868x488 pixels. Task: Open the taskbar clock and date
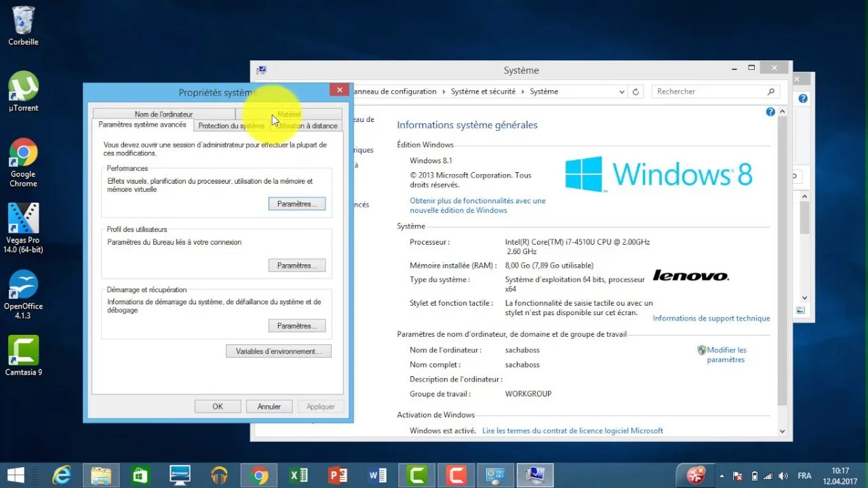click(840, 476)
